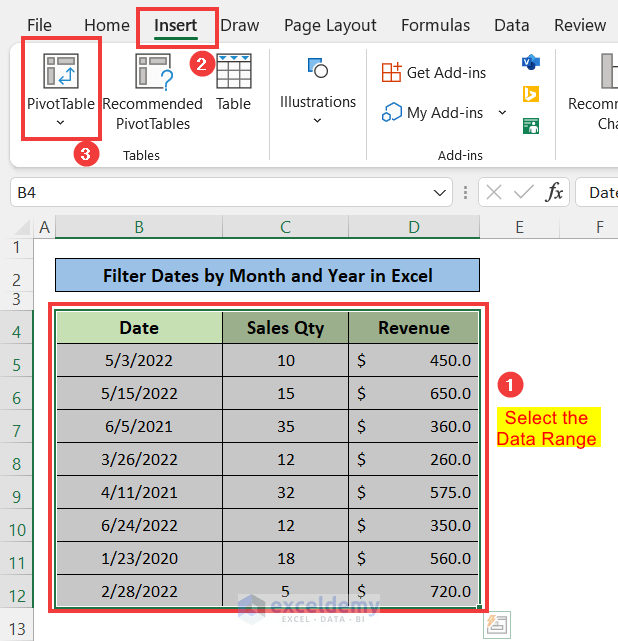Select the cell with date 2/28/2022
Screen dimensions: 618x641
click(x=139, y=591)
